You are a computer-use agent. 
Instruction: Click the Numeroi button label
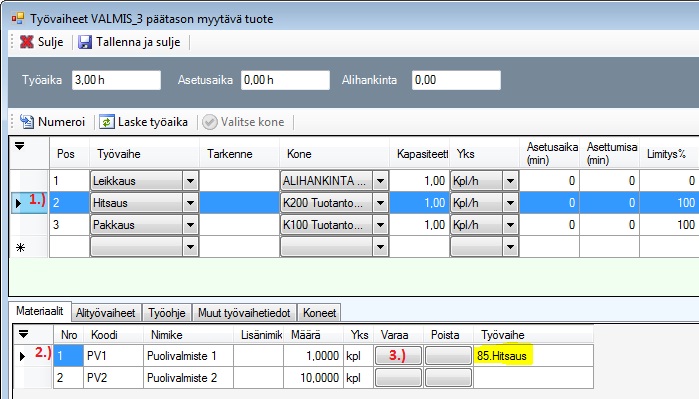pos(62,122)
